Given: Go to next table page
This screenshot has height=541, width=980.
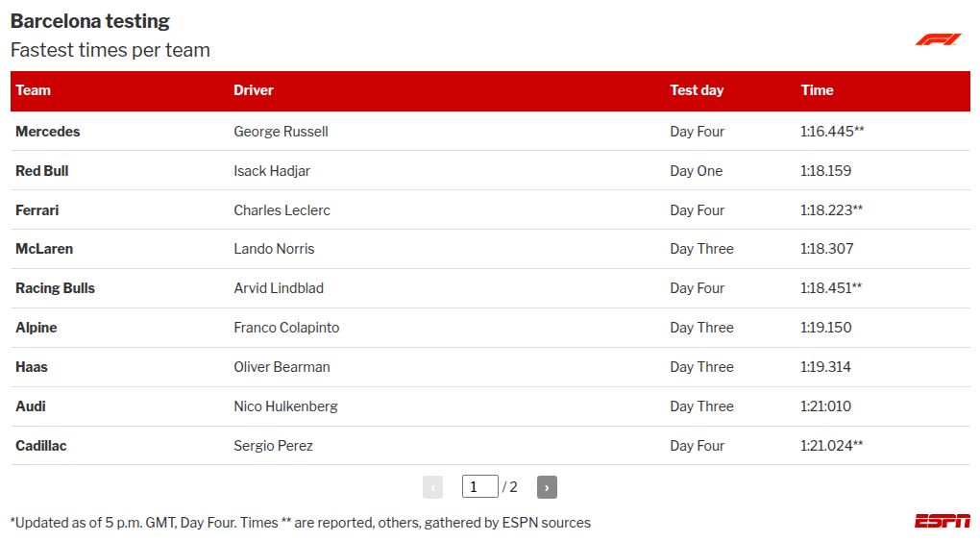Looking at the screenshot, I should [x=547, y=487].
